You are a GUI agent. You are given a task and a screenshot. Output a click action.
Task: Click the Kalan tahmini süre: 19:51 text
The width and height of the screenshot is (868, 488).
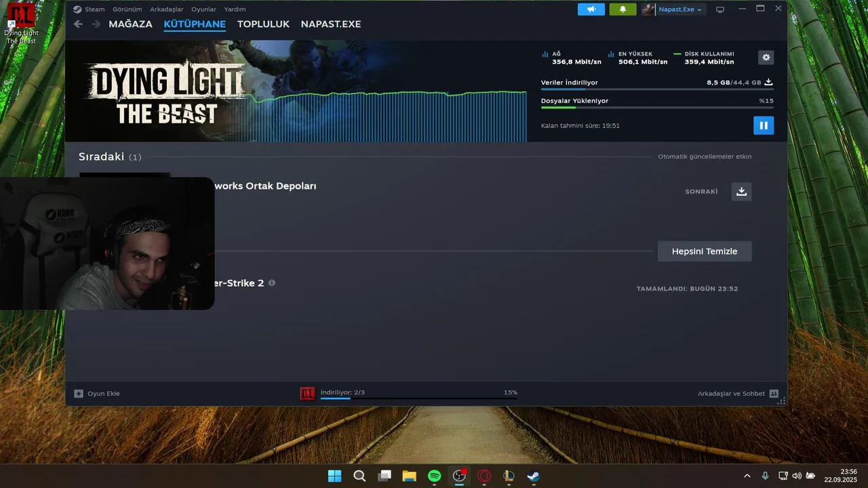580,125
